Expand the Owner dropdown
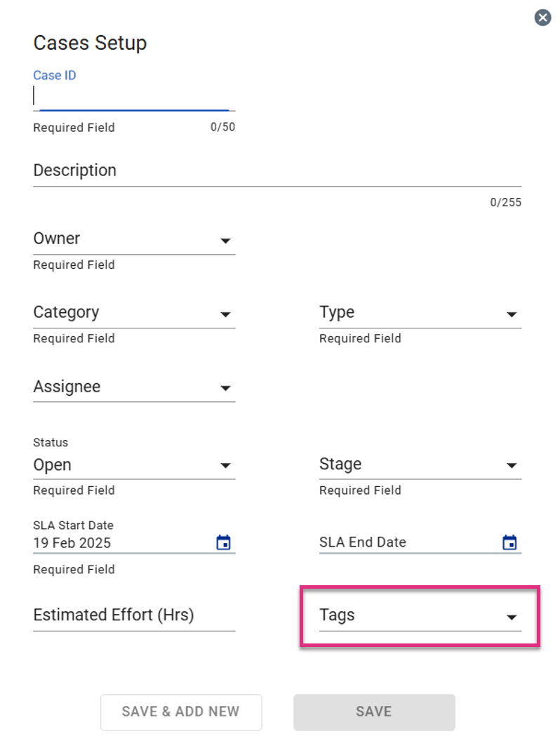Viewport: 560px width, 741px height. click(134, 239)
